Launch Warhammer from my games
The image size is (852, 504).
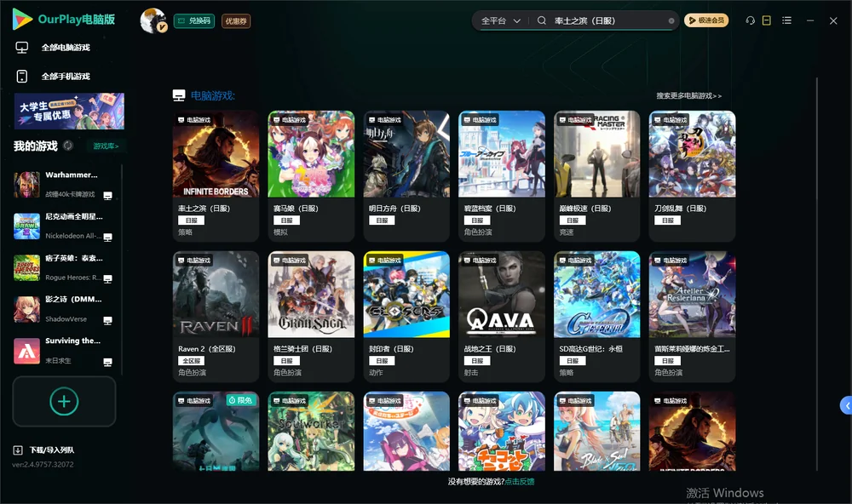coord(64,185)
